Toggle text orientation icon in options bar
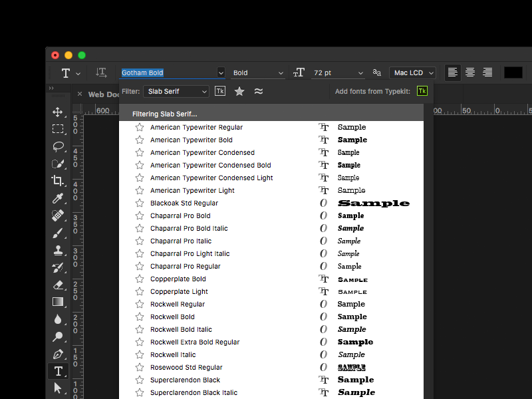The image size is (532, 399). pos(101,72)
